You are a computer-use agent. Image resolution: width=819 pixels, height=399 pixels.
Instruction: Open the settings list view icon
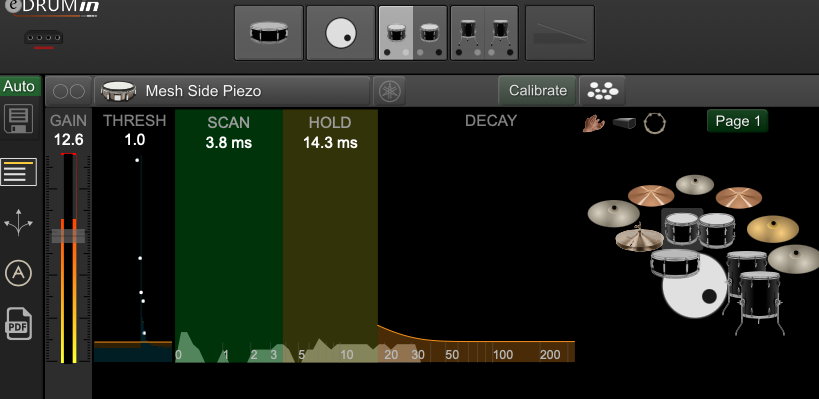click(x=18, y=172)
